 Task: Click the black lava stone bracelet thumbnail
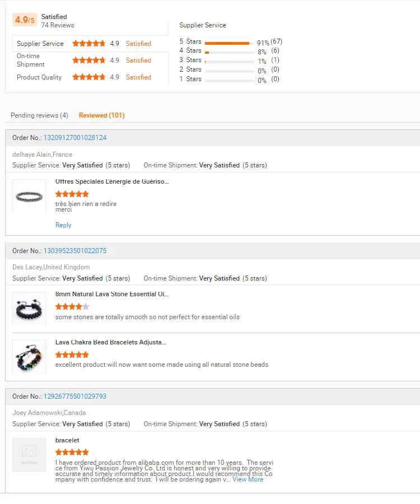click(x=29, y=309)
